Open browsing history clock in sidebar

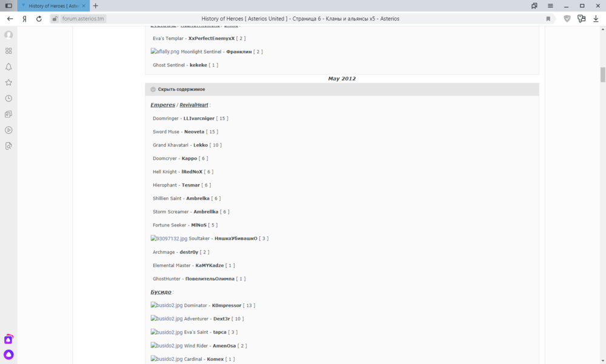8,99
